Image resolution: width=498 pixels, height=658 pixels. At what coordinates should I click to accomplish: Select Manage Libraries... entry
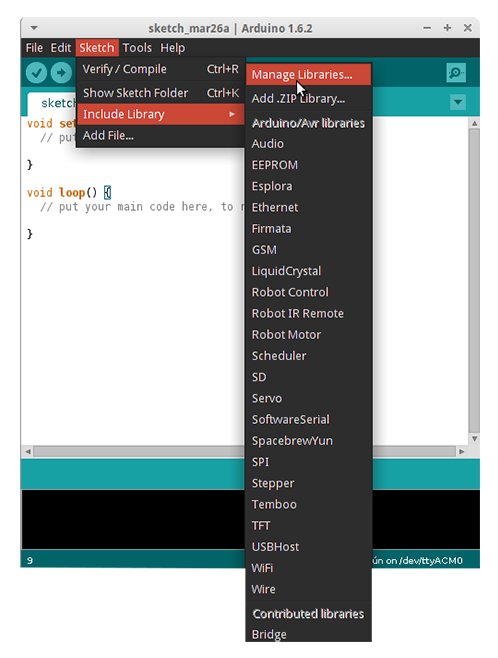pos(309,75)
